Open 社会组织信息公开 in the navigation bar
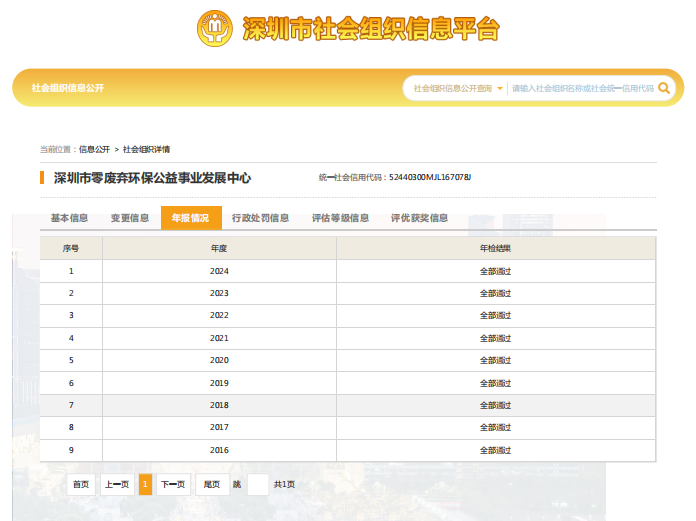The image size is (696, 521). (68, 88)
